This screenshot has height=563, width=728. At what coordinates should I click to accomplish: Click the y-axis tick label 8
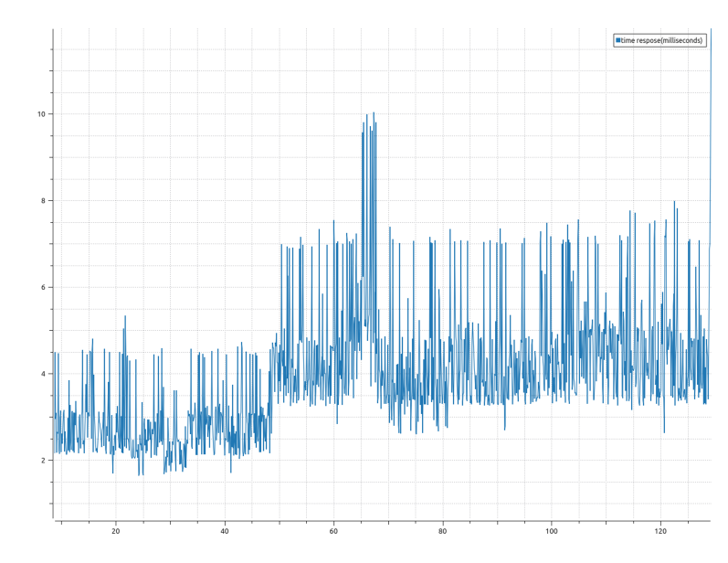41,200
